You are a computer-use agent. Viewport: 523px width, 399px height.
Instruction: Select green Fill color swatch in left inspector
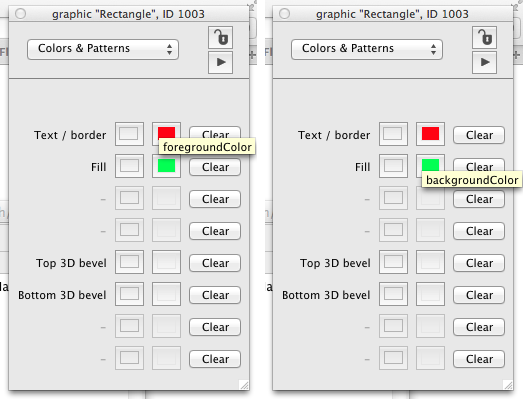pyautogui.click(x=166, y=166)
